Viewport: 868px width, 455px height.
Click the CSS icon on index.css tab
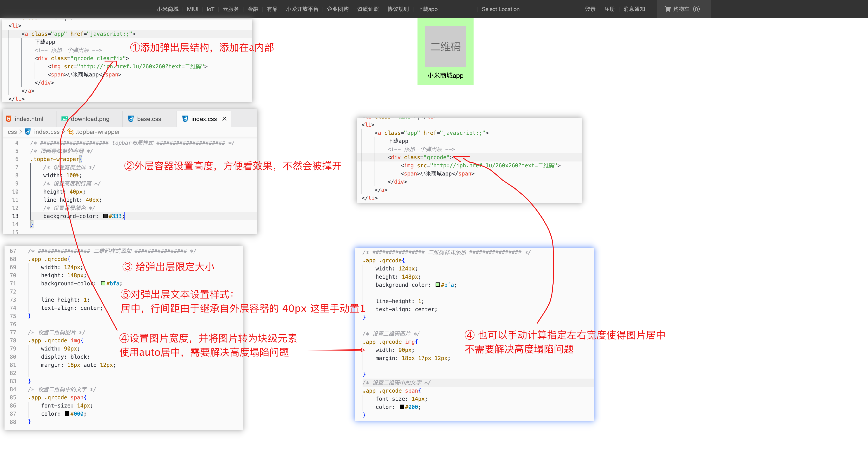(185, 119)
